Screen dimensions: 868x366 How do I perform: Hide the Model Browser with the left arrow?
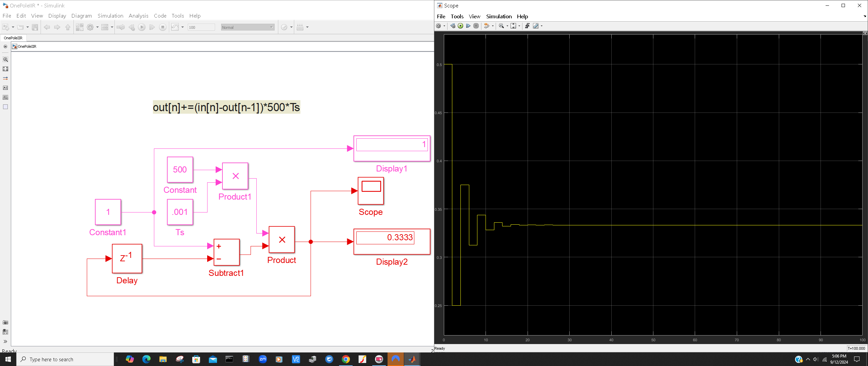tap(5, 46)
